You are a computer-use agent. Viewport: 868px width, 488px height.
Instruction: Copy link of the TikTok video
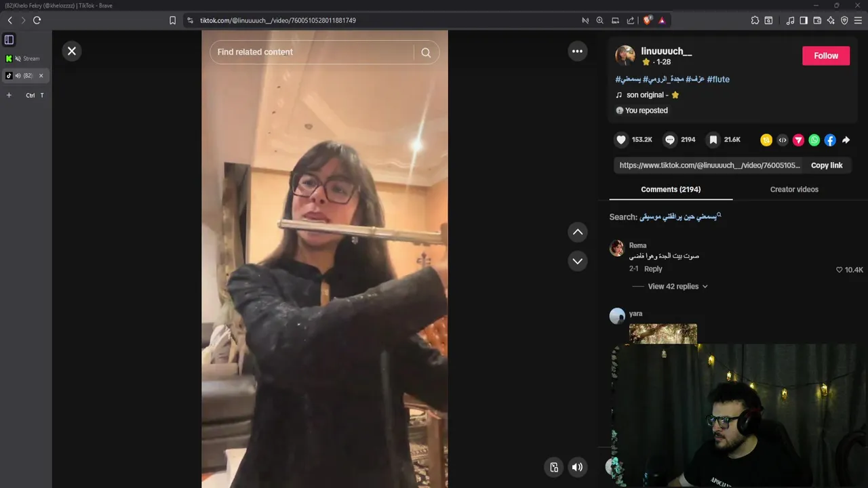point(827,165)
